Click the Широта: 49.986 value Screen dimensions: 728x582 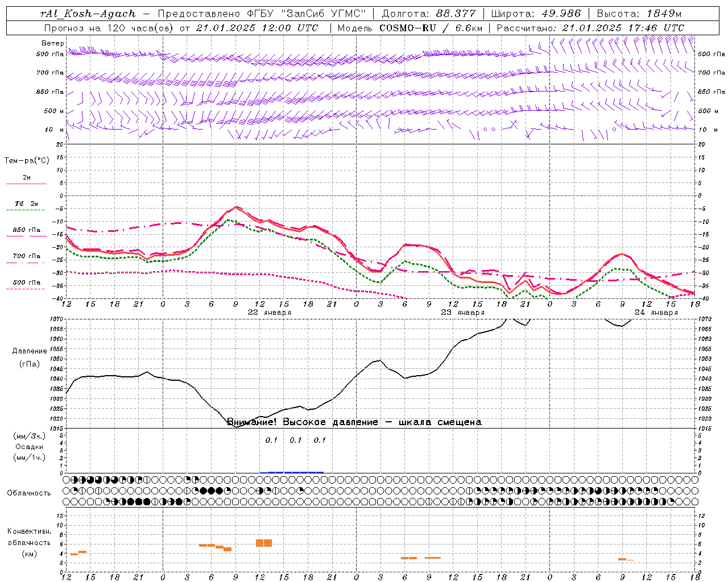point(536,14)
